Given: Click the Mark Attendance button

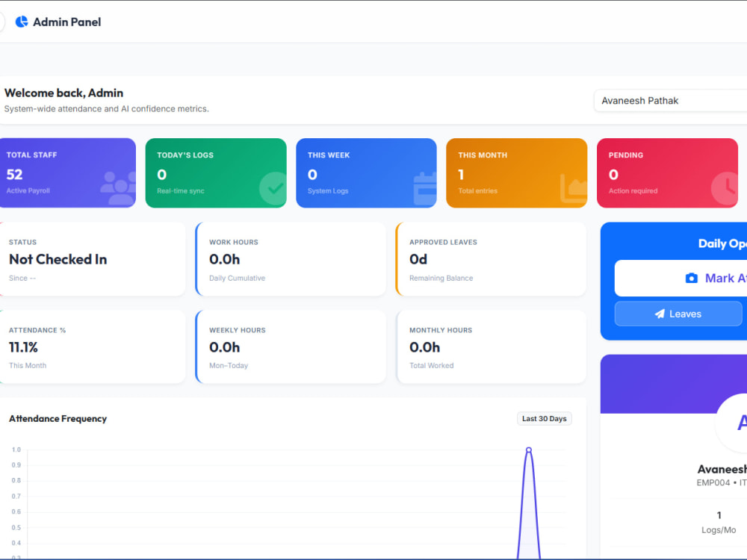Looking at the screenshot, I should click(x=681, y=278).
